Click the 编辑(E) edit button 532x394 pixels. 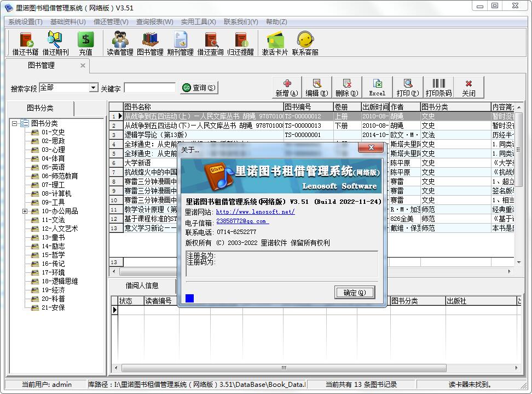click(317, 88)
